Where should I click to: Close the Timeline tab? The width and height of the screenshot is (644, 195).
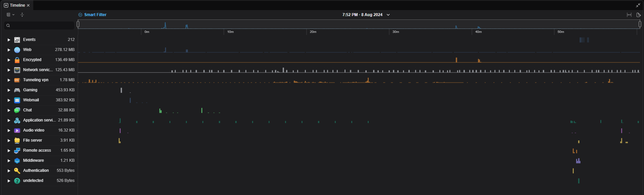point(28,5)
